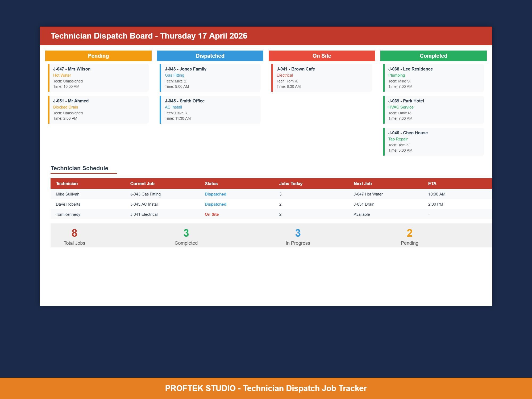
Task: Click the 'Jobs Today' column header
Action: click(x=291, y=184)
